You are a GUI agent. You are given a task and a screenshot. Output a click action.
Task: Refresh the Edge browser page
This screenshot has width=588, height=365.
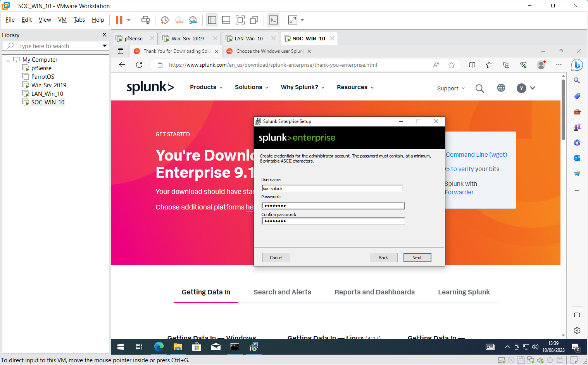tap(139, 65)
